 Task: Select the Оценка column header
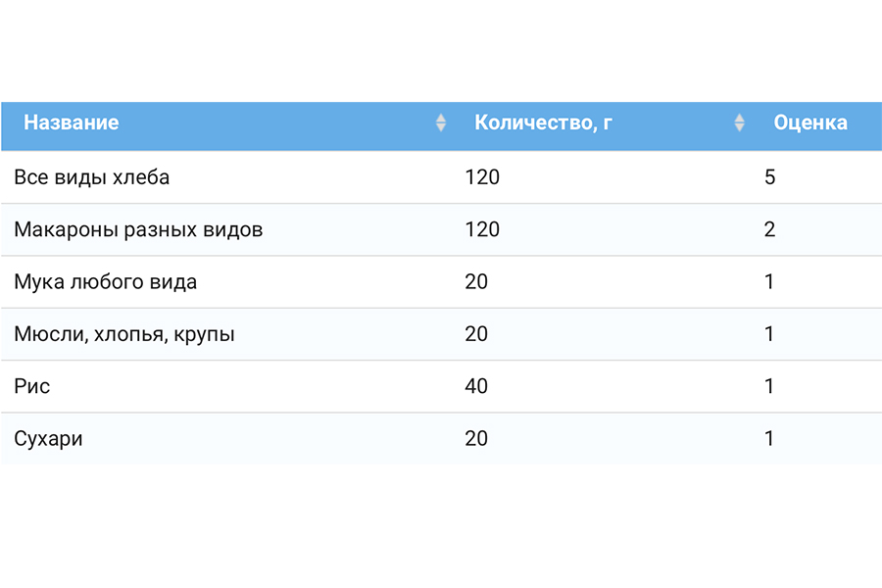[x=810, y=122]
